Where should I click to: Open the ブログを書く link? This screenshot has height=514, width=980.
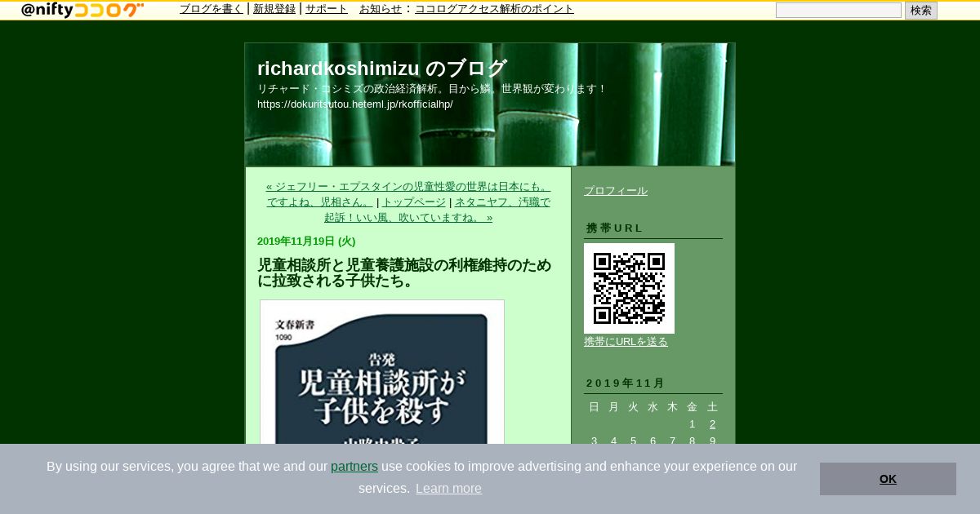[212, 9]
